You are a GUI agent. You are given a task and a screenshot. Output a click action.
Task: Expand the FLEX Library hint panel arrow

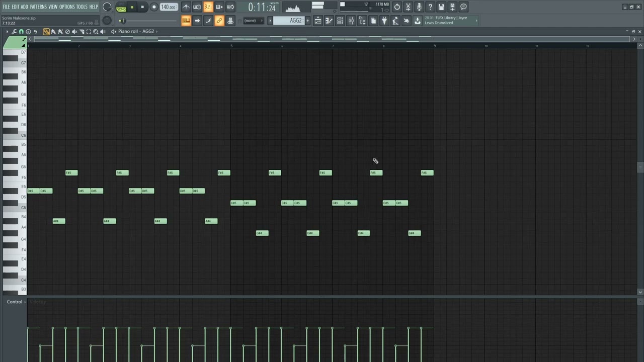point(476,21)
